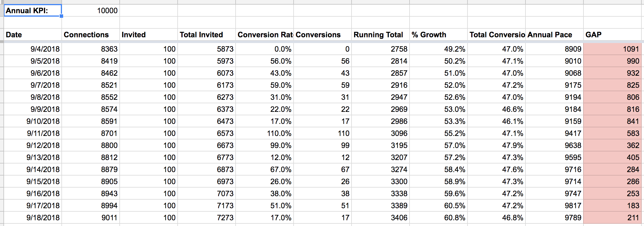Select total conversion value 47.9%
The height and width of the screenshot is (226, 644).
496,145
